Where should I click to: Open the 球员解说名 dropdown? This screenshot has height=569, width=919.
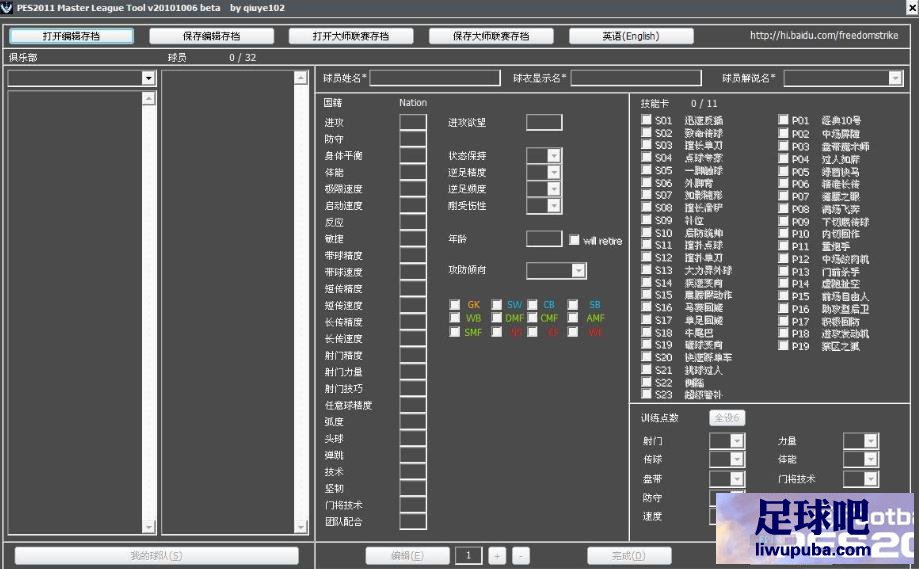[x=895, y=78]
